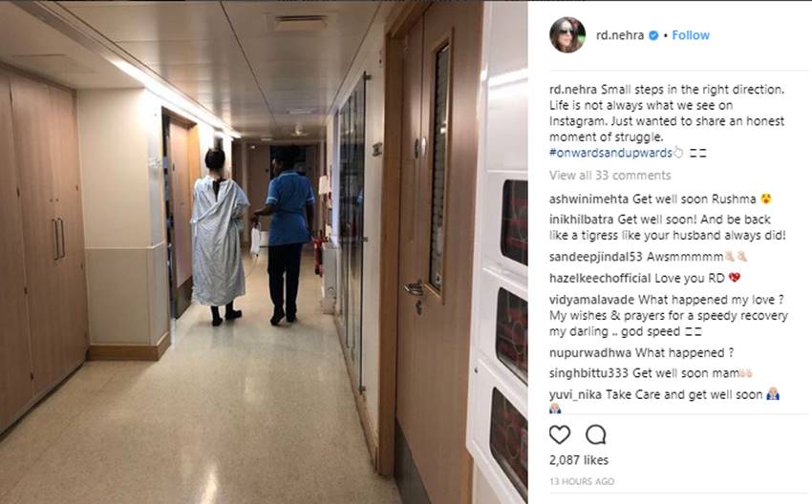Click the 13 hours ago timestamp

pyautogui.click(x=582, y=482)
